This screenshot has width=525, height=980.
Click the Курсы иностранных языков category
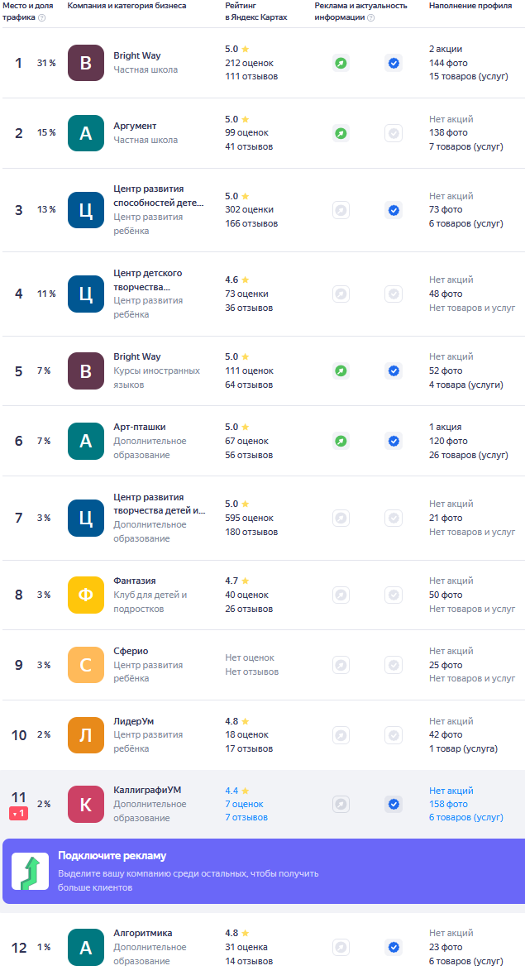point(157,377)
